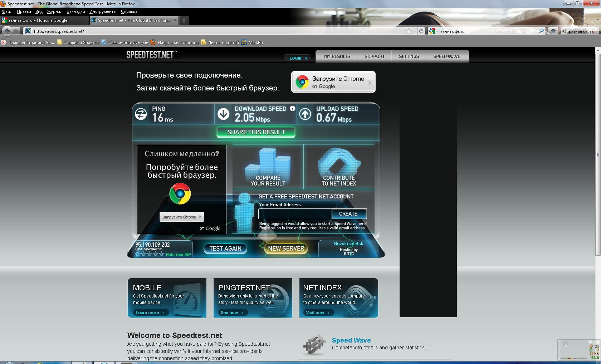The width and height of the screenshot is (601, 364).
Task: Click the Novokuznetsk server link
Action: point(348,244)
